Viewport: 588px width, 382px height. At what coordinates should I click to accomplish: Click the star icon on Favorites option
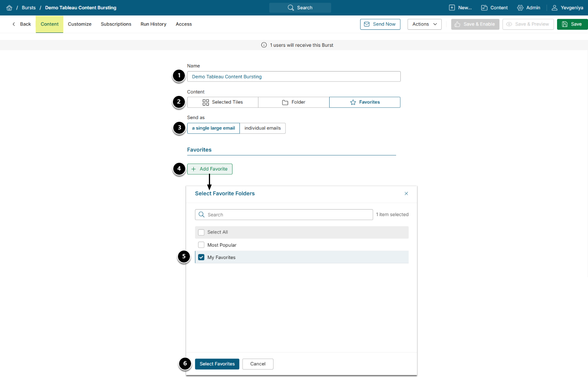[353, 102]
